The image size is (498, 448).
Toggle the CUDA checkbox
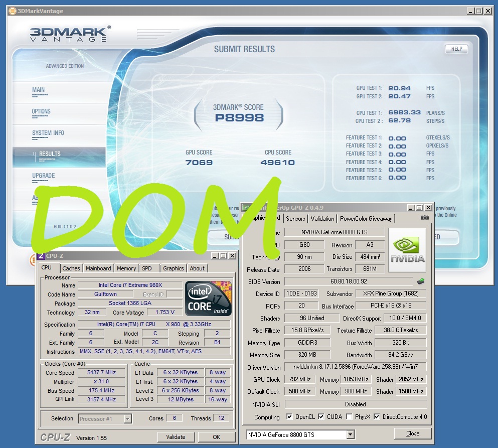coord(321,417)
